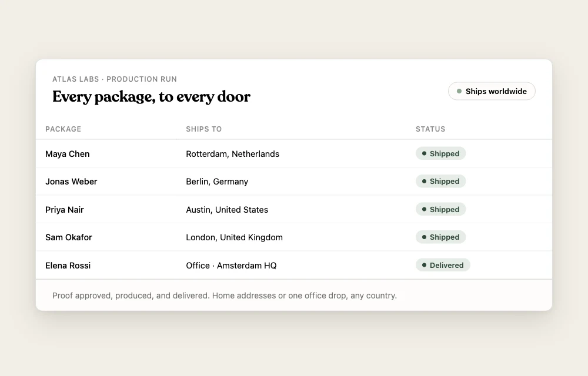Click the Every package, to every door heading
Viewport: 588px width, 376px height.
[151, 96]
